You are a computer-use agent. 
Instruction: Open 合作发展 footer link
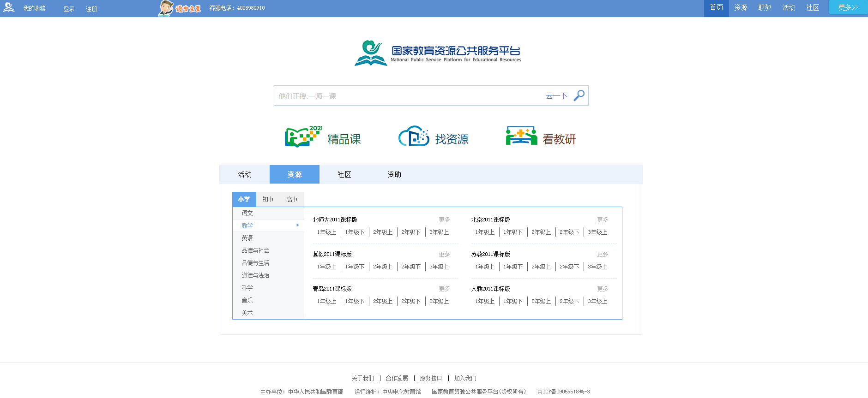point(397,378)
